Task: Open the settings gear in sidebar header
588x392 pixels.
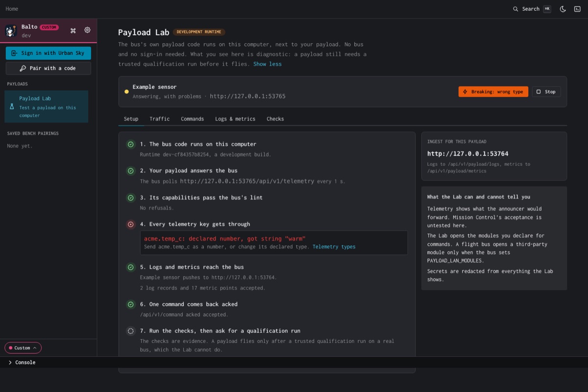Action: coord(87,30)
